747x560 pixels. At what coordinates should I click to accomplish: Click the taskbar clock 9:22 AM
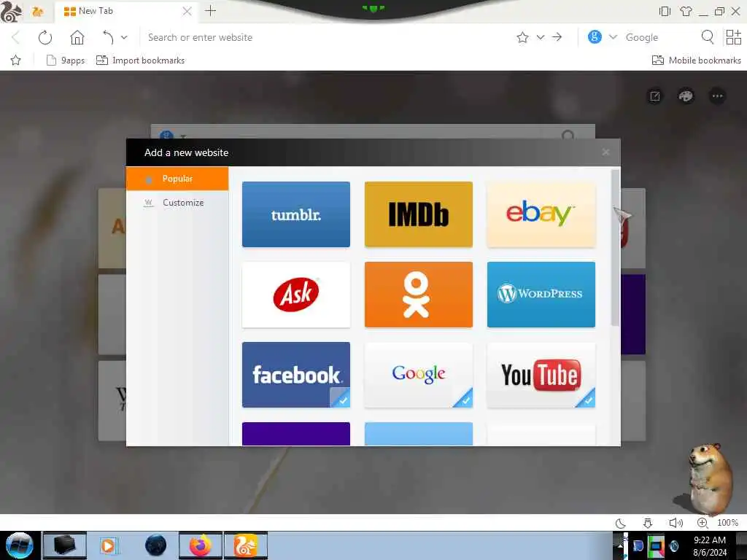709,540
